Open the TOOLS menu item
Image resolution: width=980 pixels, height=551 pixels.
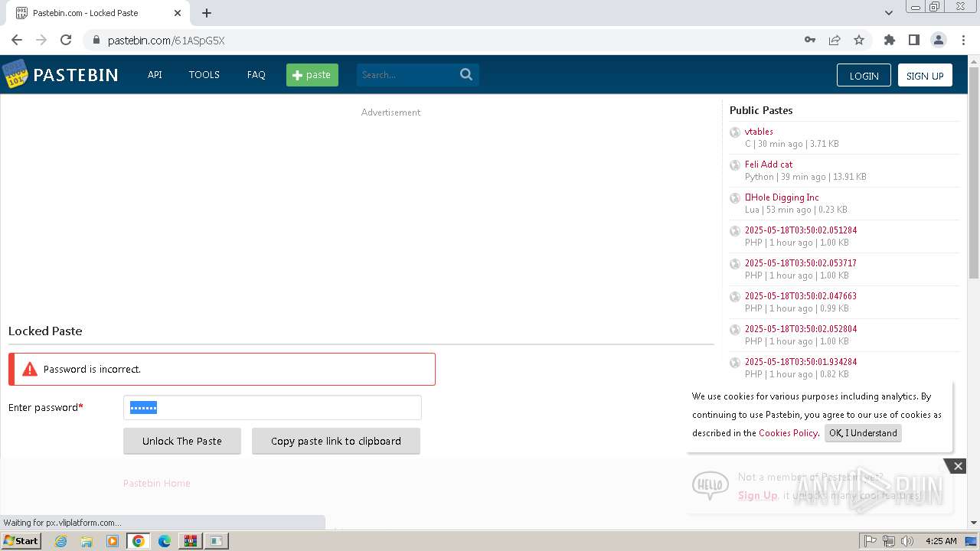coord(204,75)
